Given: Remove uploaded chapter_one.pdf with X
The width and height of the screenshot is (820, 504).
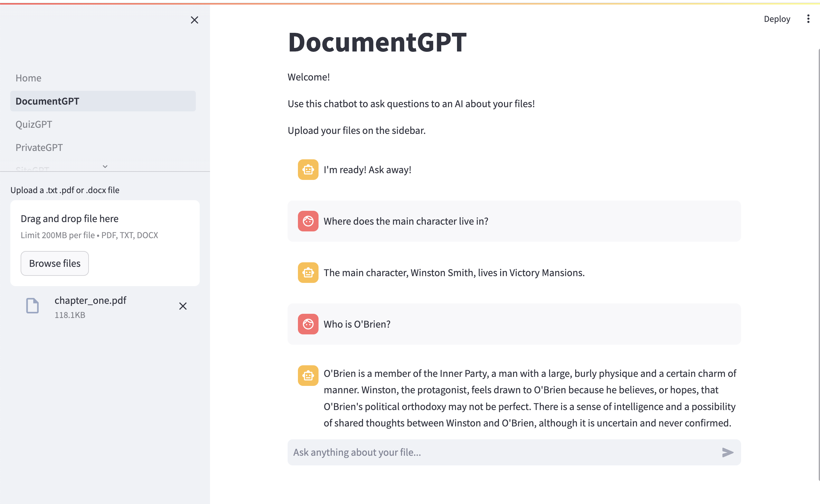Looking at the screenshot, I should coord(183,306).
